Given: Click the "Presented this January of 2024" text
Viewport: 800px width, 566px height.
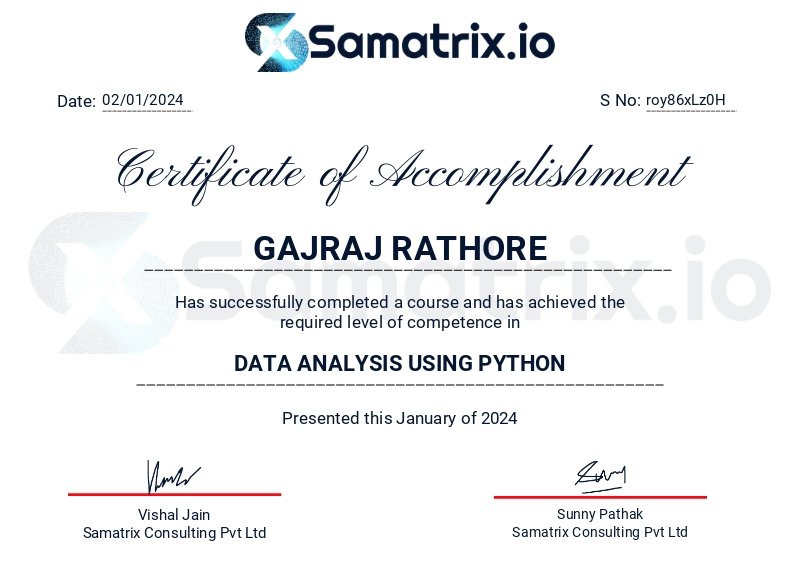Looking at the screenshot, I should 399,418.
